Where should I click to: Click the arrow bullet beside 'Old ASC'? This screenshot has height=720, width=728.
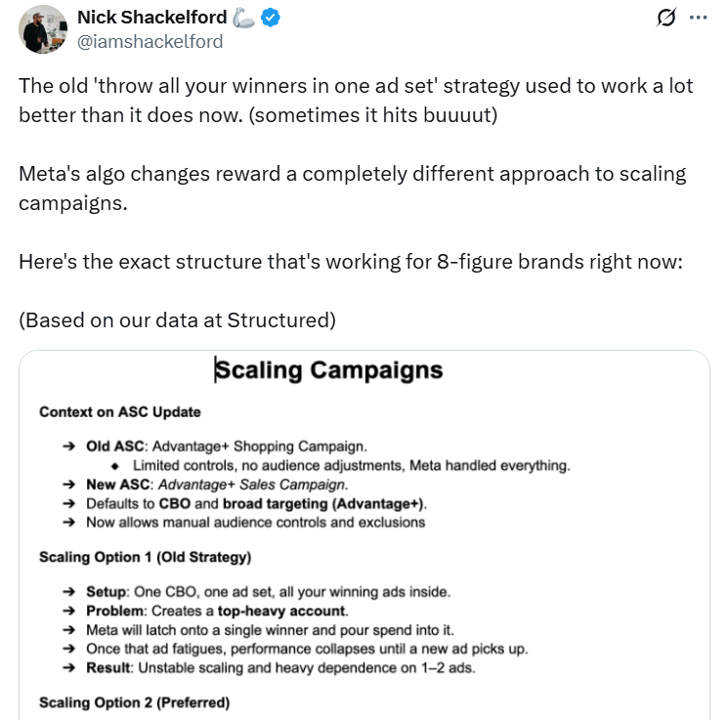pos(68,446)
